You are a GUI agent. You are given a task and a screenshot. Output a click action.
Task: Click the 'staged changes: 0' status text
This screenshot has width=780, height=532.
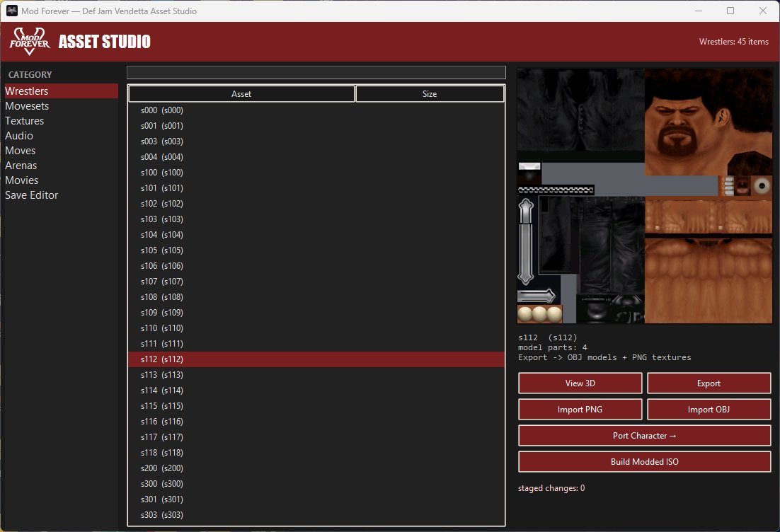click(x=551, y=488)
